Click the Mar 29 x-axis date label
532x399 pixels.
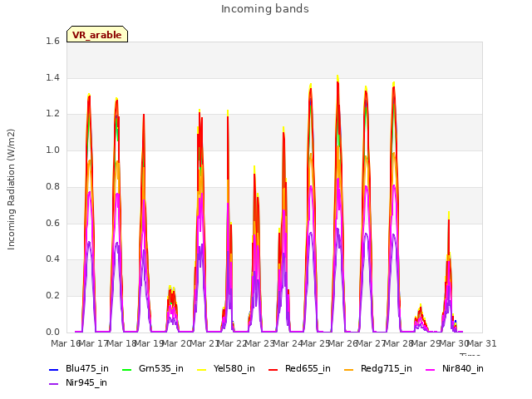426,343
